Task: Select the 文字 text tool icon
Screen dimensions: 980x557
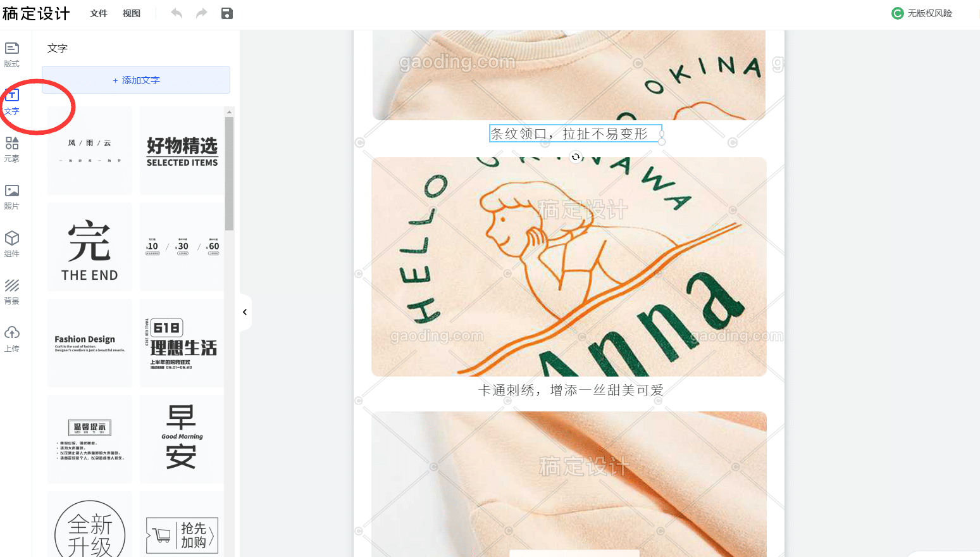Action: point(12,96)
